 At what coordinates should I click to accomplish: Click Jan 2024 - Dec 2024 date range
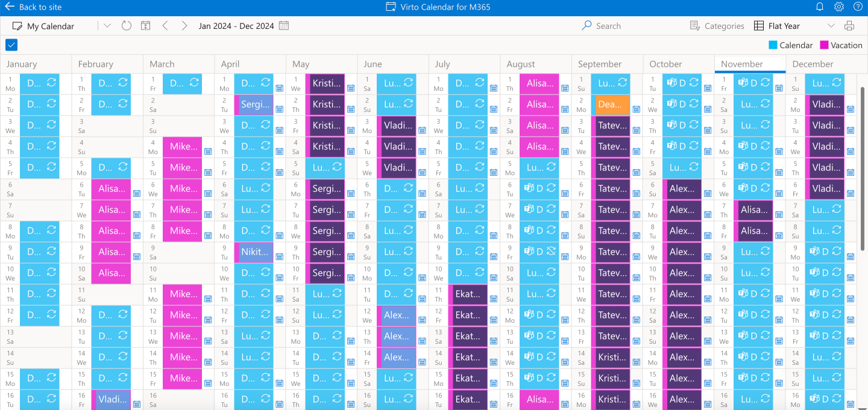click(x=236, y=26)
